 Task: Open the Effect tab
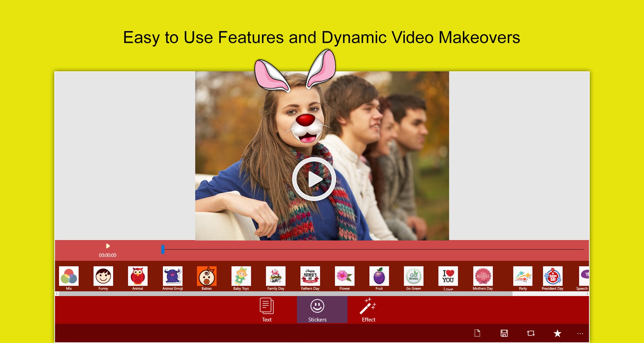(368, 310)
